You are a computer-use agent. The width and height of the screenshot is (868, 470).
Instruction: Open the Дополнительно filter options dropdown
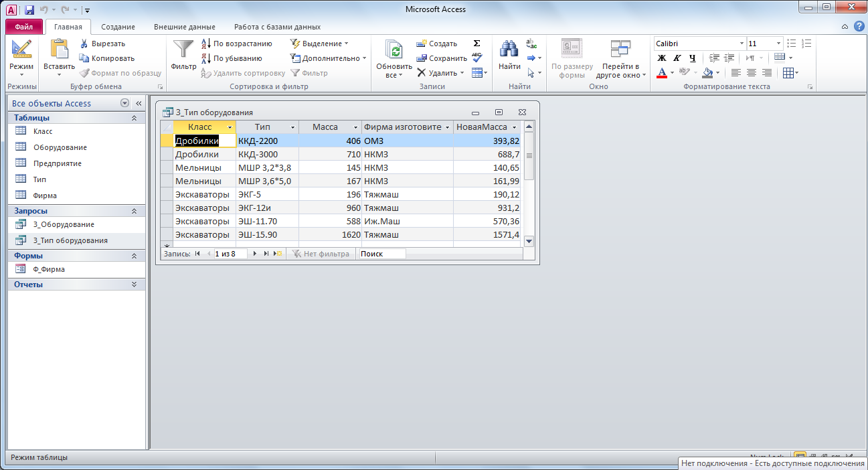[x=329, y=58]
